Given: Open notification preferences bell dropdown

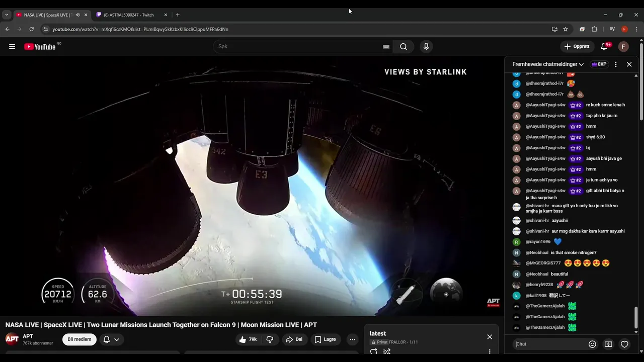Looking at the screenshot, I should tap(111, 339).
